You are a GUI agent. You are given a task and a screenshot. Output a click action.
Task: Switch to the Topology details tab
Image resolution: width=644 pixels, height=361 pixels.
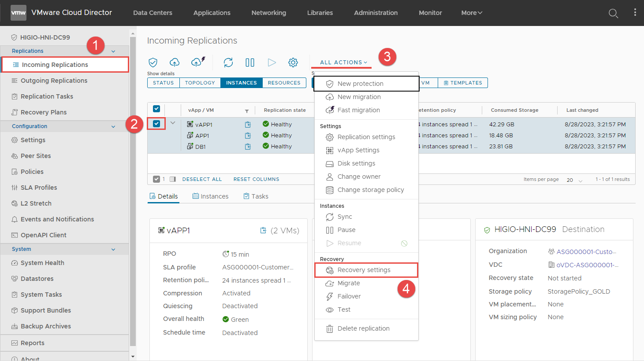click(200, 83)
